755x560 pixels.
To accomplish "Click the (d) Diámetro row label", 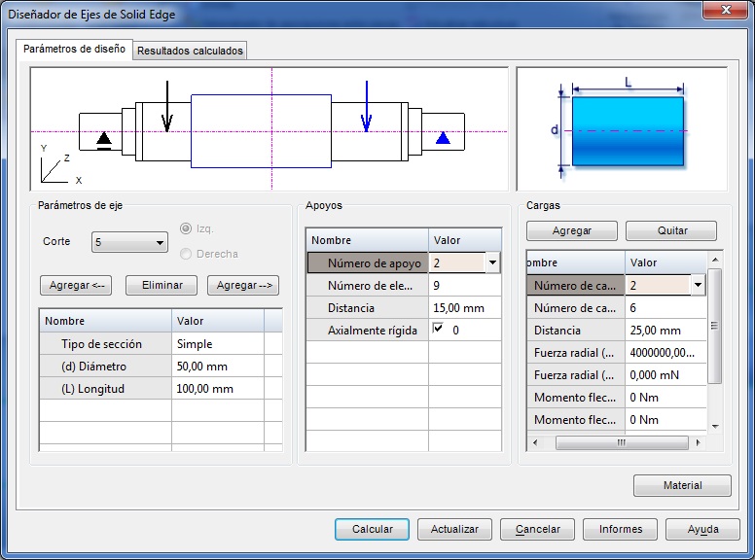I will pyautogui.click(x=106, y=367).
